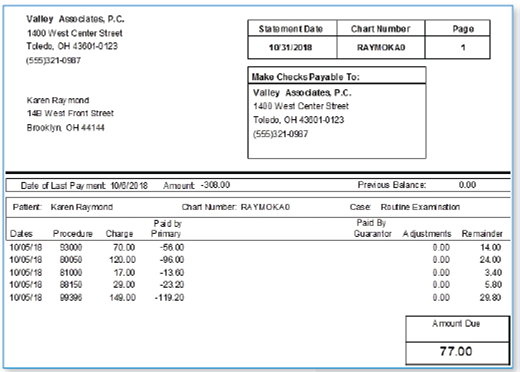
Task: Click remainder value 5.80
Action: (493, 285)
